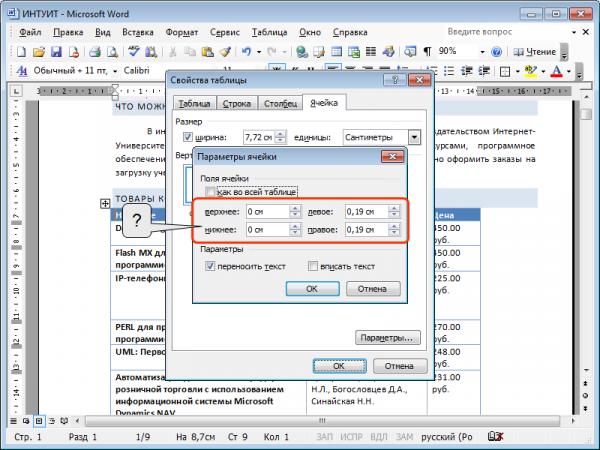Apply the yellow highlight marker
Viewport: 600px width, 450px height.
point(530,71)
